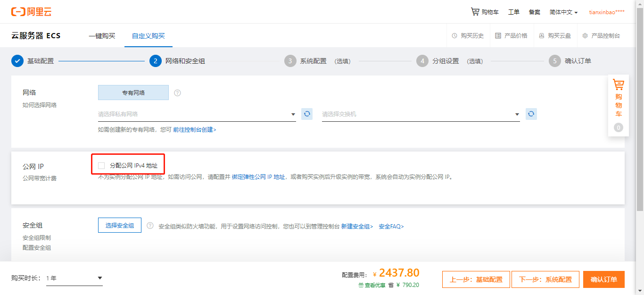Click step 3 circle 系统配置
This screenshot has height=295, width=644.
pyautogui.click(x=290, y=61)
